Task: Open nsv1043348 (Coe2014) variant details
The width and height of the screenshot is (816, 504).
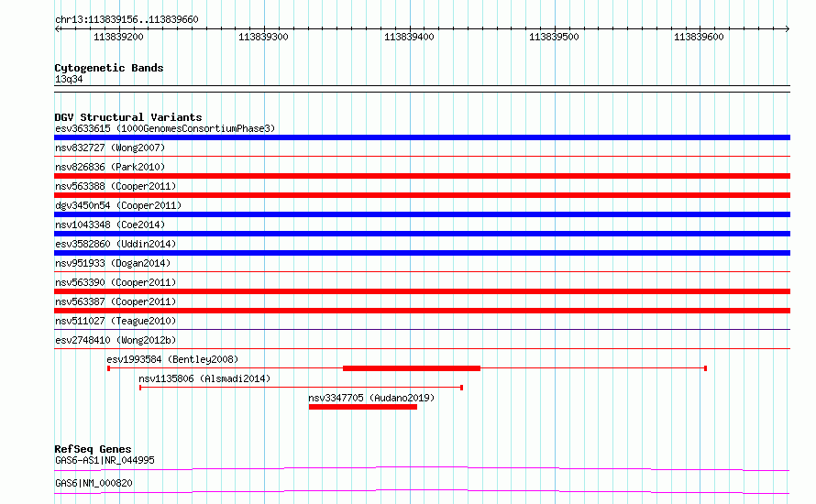Action: 110,225
